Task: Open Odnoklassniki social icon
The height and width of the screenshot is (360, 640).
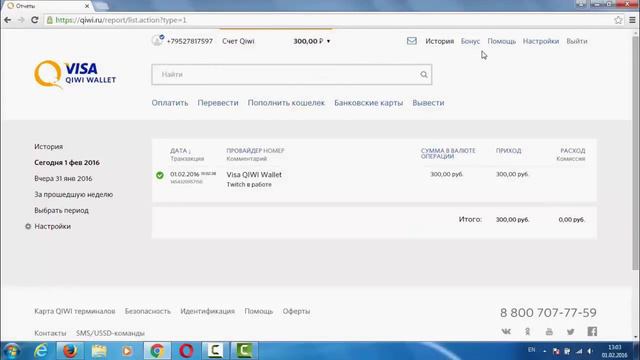Action: click(x=527, y=331)
